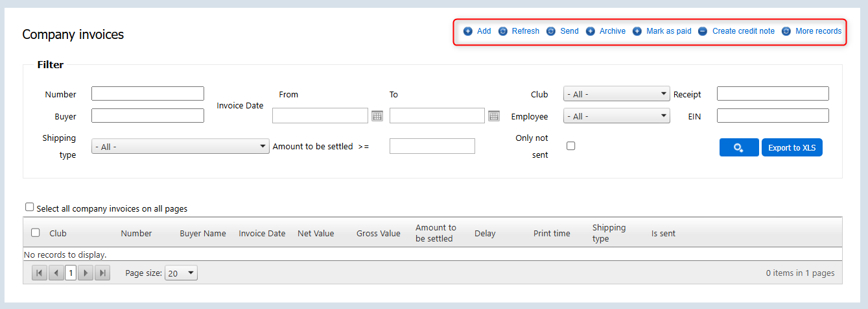Click the Add invoice toolbar icon

coord(468,31)
